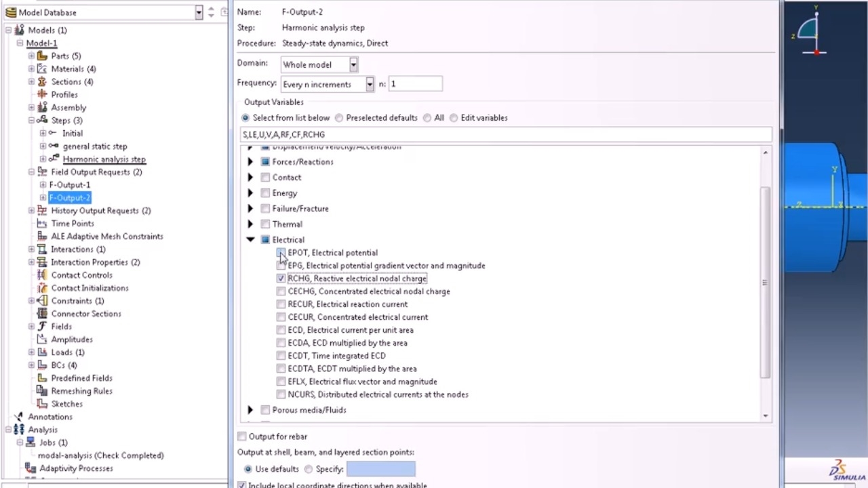Click the Model Database icon
Viewport: 868px width, 488px height.
(10, 12)
